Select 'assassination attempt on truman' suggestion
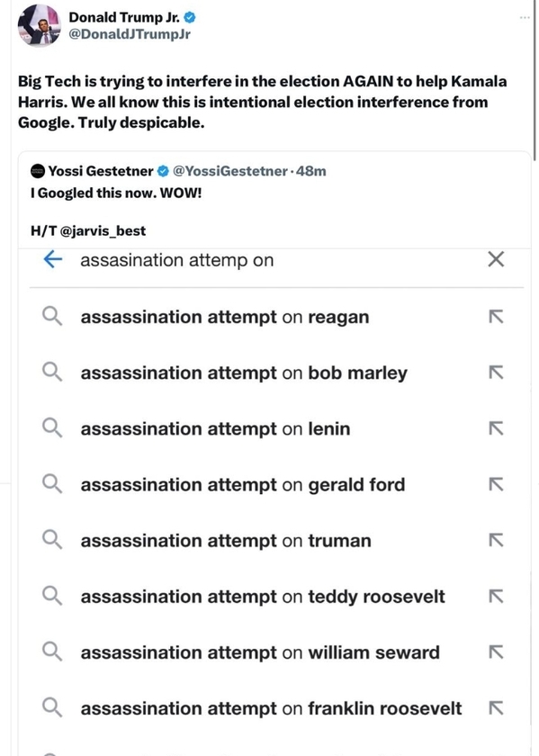539x756 pixels. pyautogui.click(x=277, y=541)
